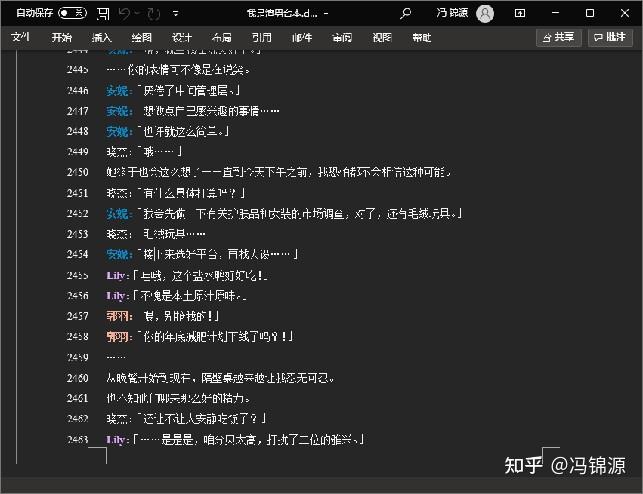
Task: Click Lily's dialogue on line 2463
Action: (249, 439)
